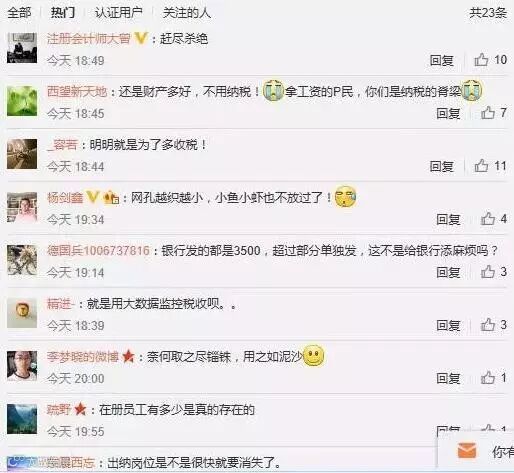Like the 明明就是为了多收税 comment
The image size is (514, 473).
[481, 166]
